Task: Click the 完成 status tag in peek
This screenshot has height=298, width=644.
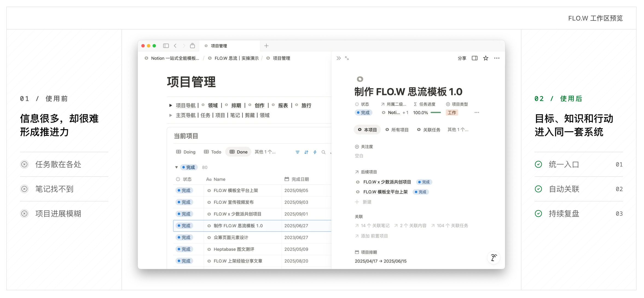Action: 363,113
